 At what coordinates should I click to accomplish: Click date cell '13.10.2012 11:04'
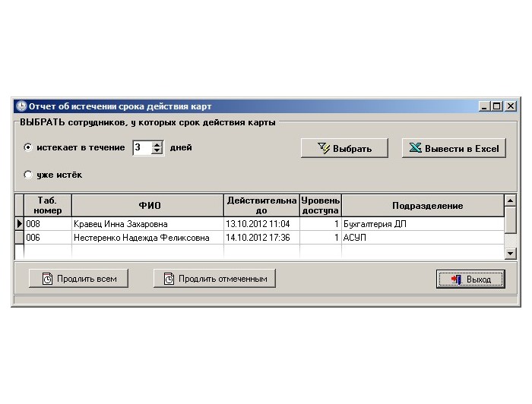261,224
